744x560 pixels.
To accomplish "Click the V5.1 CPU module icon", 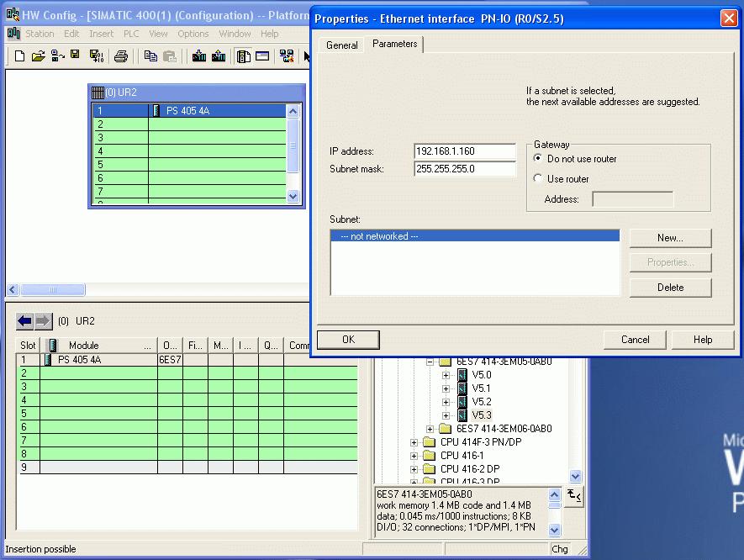I will pyautogui.click(x=462, y=388).
